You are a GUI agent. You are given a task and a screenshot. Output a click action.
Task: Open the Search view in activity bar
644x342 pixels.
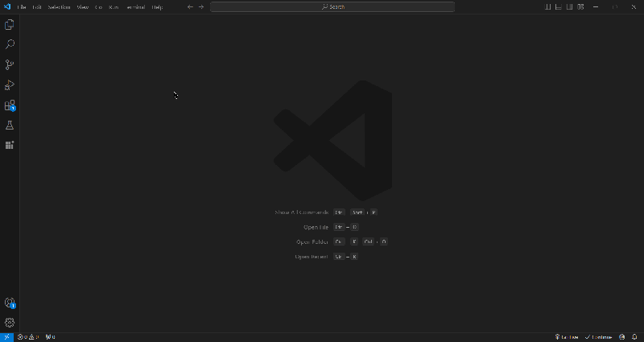coord(10,44)
